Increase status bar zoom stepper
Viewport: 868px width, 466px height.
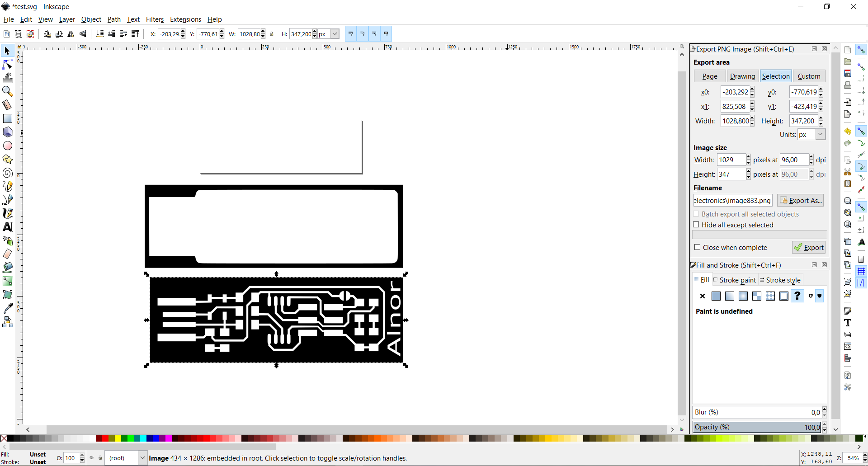pyautogui.click(x=865, y=456)
